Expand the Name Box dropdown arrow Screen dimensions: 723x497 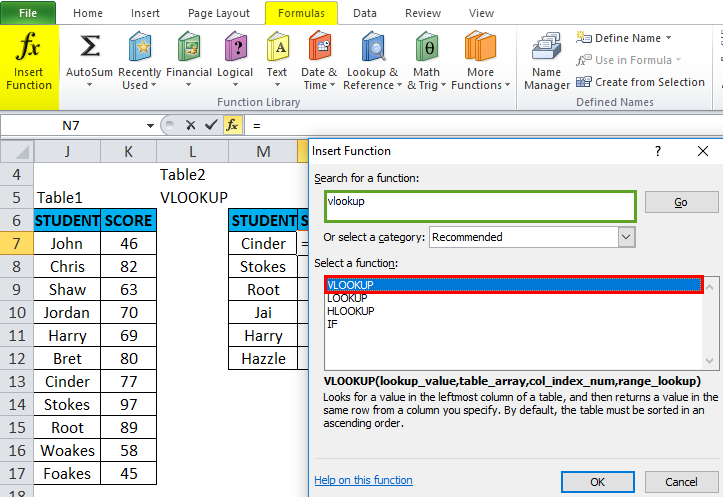pyautogui.click(x=150, y=125)
